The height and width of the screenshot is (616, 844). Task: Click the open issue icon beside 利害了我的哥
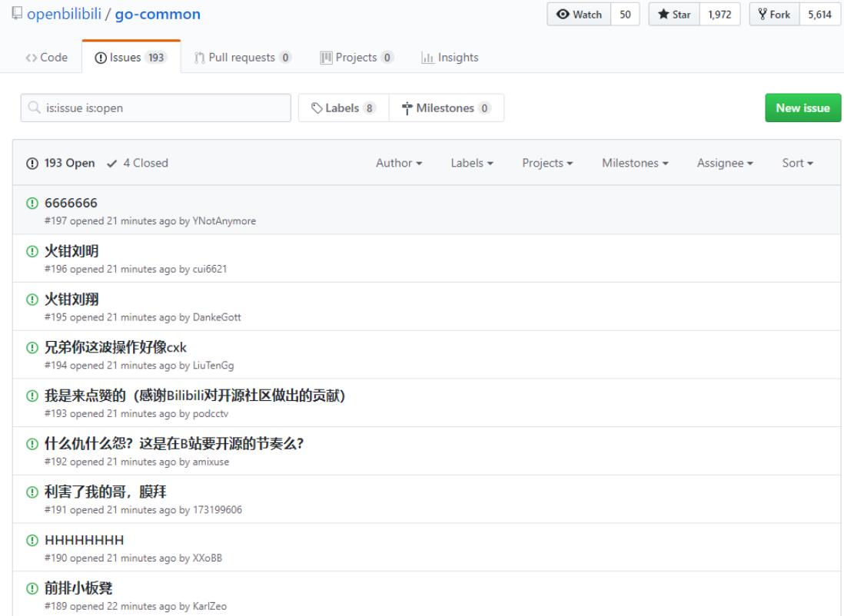(32, 493)
